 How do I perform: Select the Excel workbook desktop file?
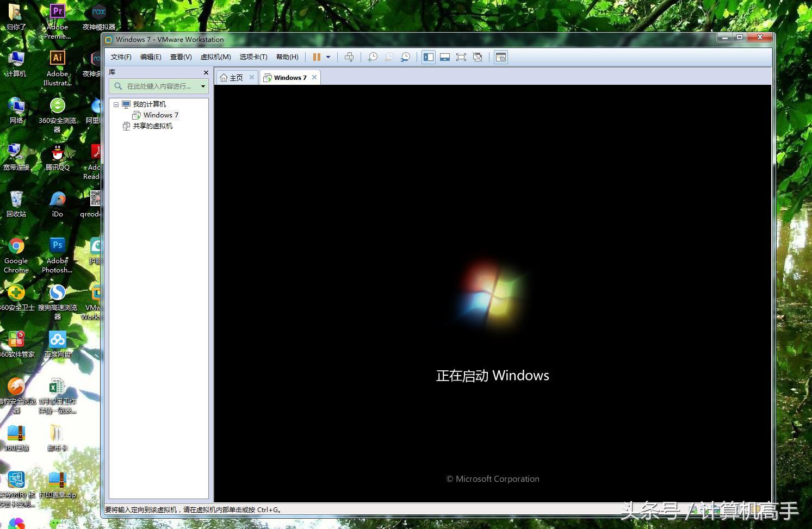pos(57,395)
